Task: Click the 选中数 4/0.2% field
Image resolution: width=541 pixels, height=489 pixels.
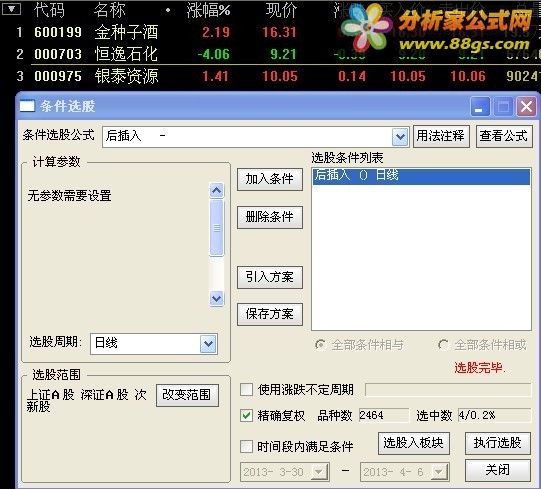Action: (x=494, y=415)
